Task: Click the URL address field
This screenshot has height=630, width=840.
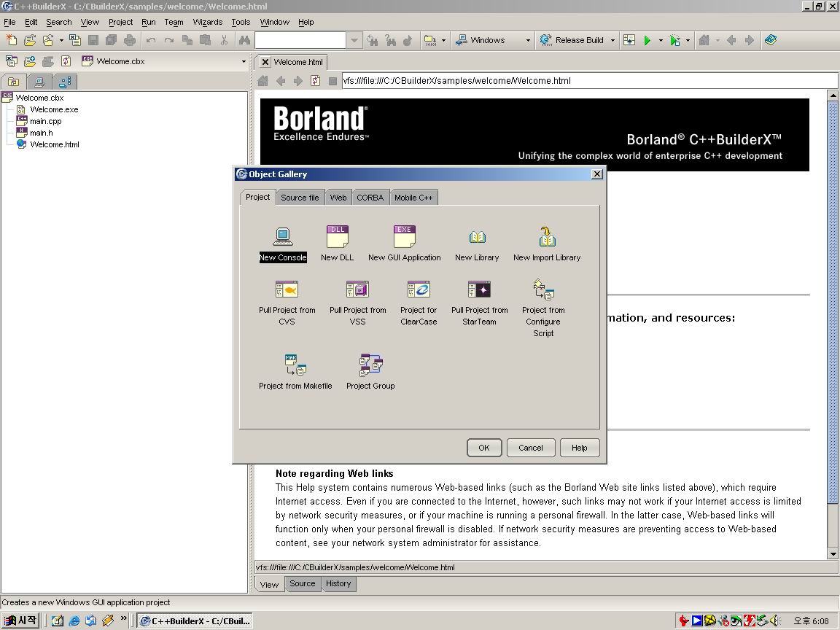Action: point(583,81)
